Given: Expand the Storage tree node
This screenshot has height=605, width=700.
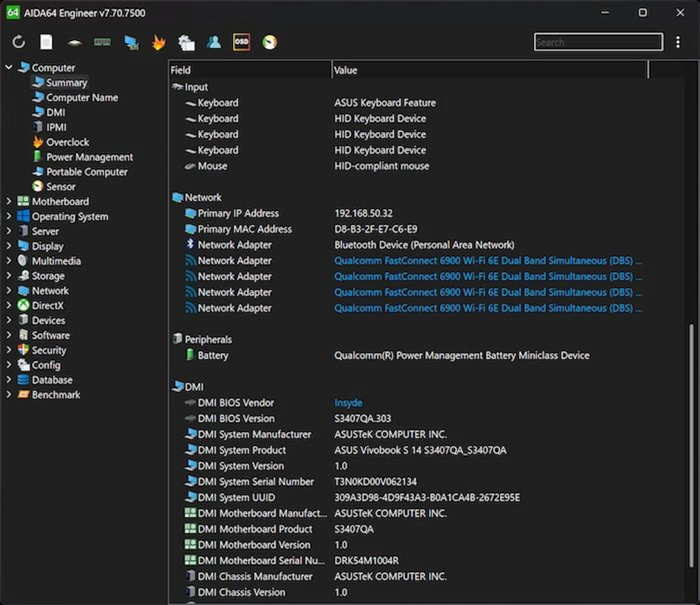Looking at the screenshot, I should pyautogui.click(x=9, y=275).
